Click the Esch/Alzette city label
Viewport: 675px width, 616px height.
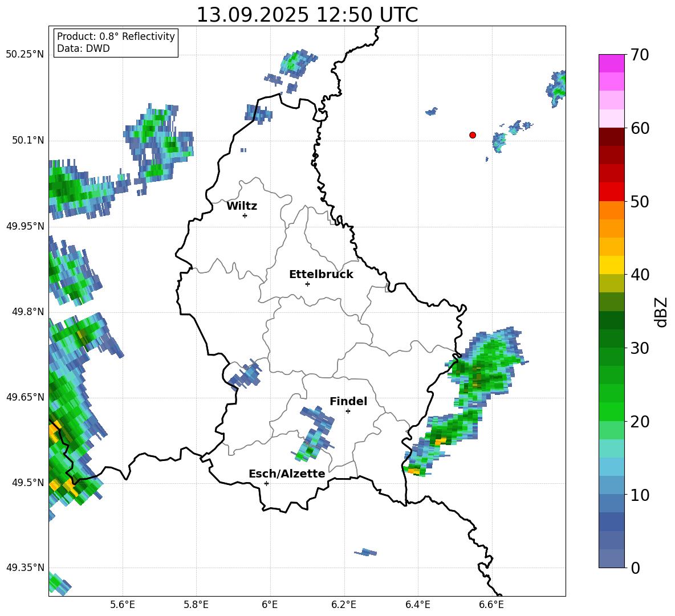pos(287,474)
